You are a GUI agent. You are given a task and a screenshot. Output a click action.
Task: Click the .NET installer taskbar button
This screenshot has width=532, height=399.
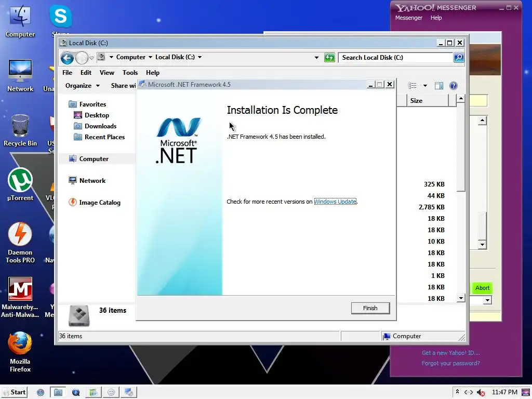coord(129,392)
